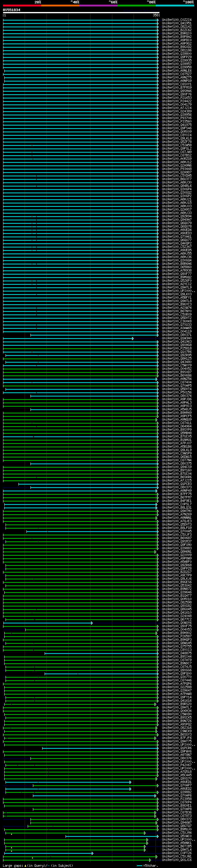Viewport: 197px width, 868px height.
Task: Select label UniRef100_C6T5Z7
Action: click(177, 74)
